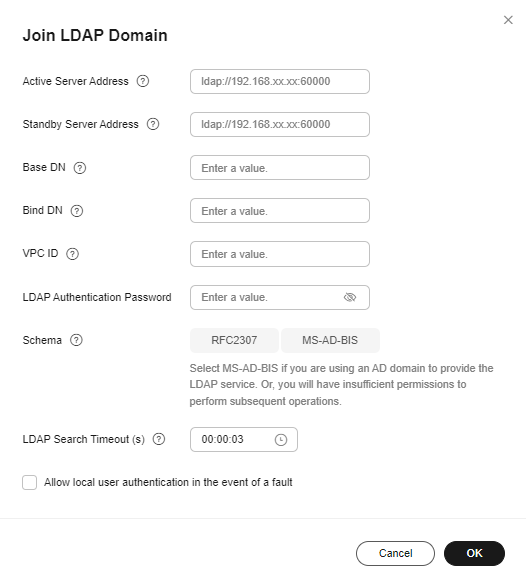Click help icon next to Active Server Address
This screenshot has width=526, height=575.
point(143,81)
